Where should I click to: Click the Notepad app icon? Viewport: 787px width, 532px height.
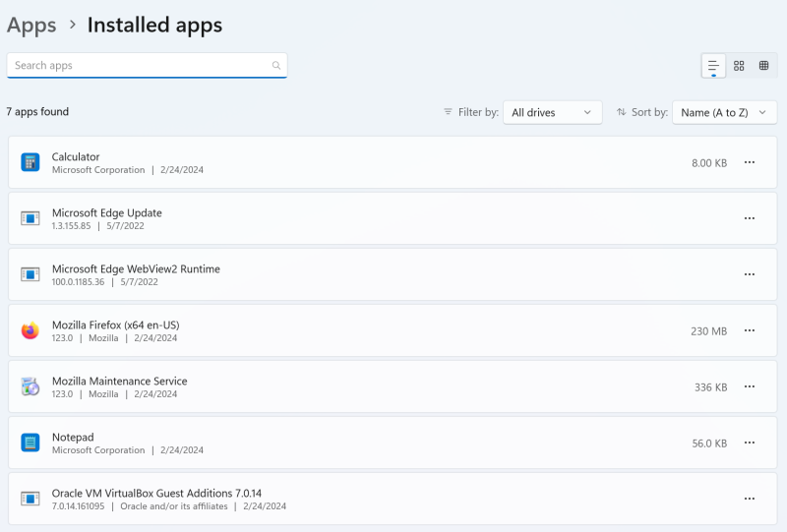[x=30, y=443]
